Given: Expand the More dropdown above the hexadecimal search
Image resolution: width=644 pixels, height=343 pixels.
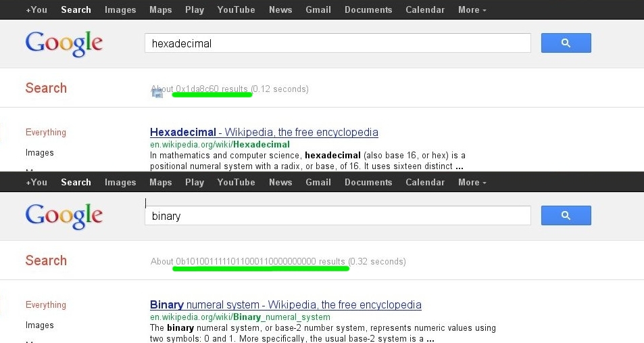Looking at the screenshot, I should (x=472, y=10).
